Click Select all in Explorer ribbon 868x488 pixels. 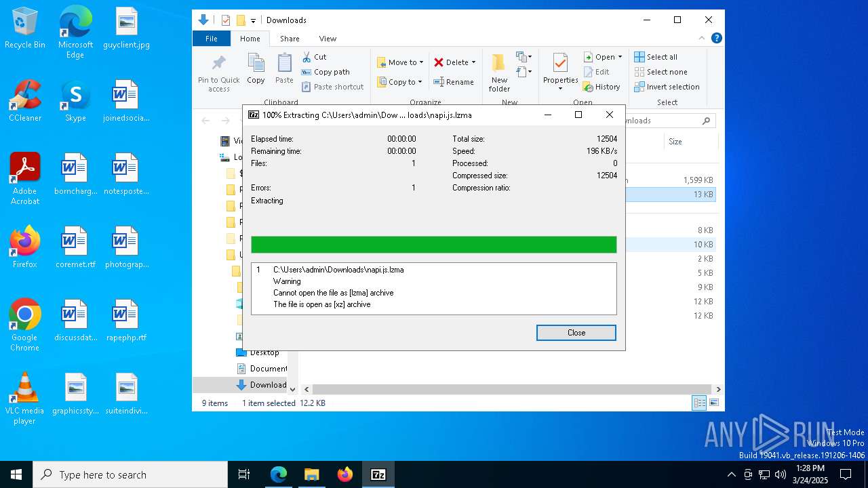pos(656,57)
